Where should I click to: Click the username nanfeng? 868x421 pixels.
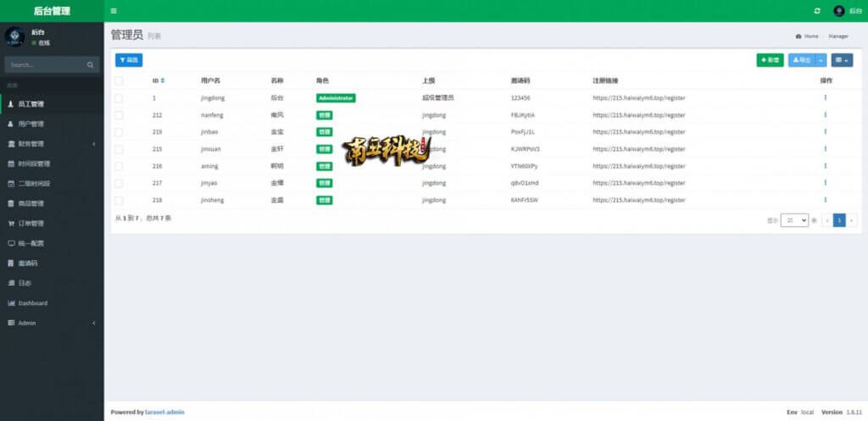tap(211, 115)
